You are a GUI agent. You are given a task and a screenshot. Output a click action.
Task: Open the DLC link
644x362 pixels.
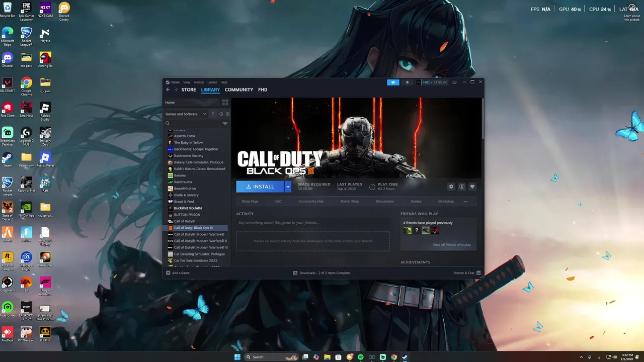278,202
